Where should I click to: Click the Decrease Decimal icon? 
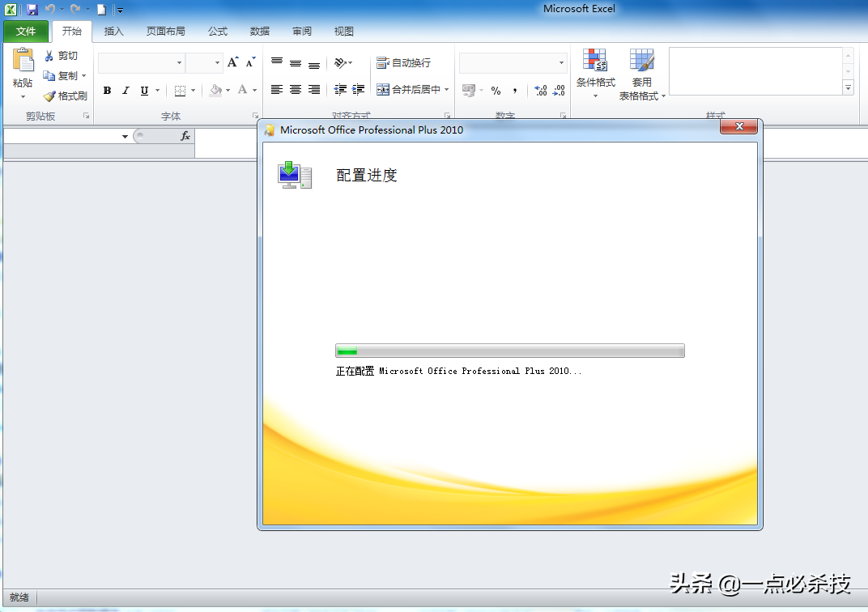(x=560, y=91)
